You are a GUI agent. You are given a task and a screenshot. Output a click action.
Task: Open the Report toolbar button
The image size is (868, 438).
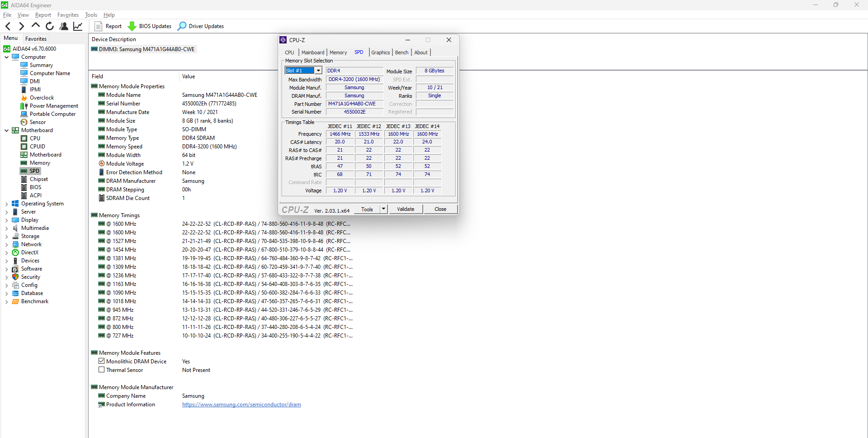point(108,26)
